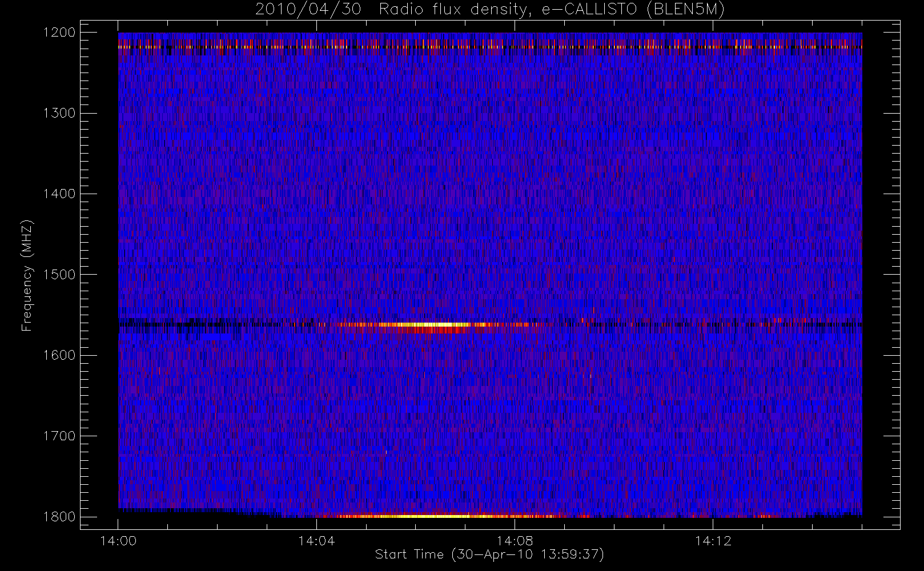Click the 14:08 time tick label
The height and width of the screenshot is (571, 924).
pos(515,541)
